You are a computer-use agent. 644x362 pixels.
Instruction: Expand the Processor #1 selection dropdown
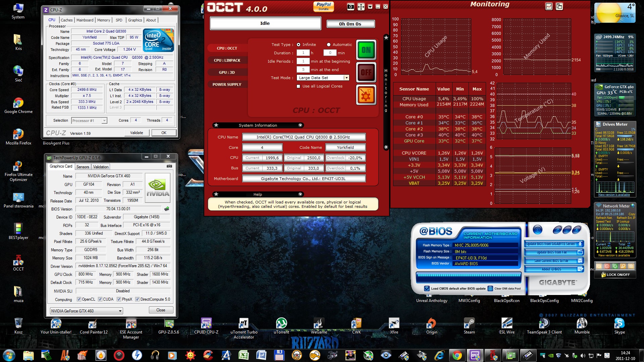104,121
